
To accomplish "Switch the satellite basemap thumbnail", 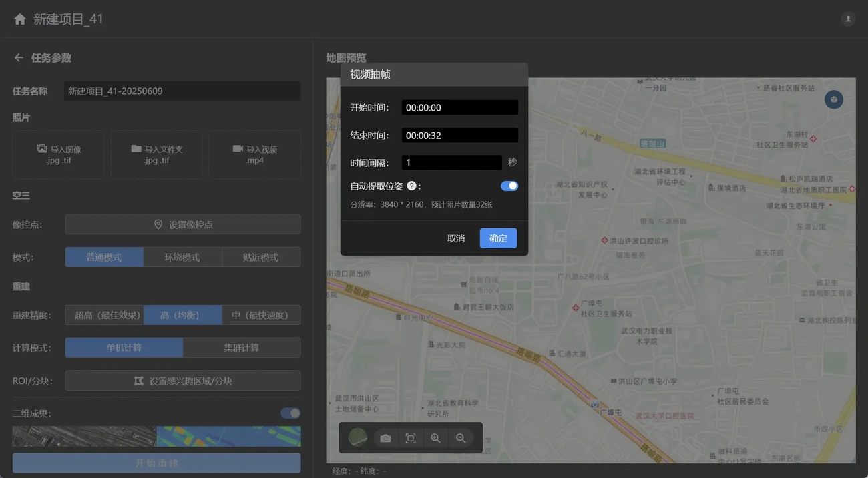I will click(358, 437).
